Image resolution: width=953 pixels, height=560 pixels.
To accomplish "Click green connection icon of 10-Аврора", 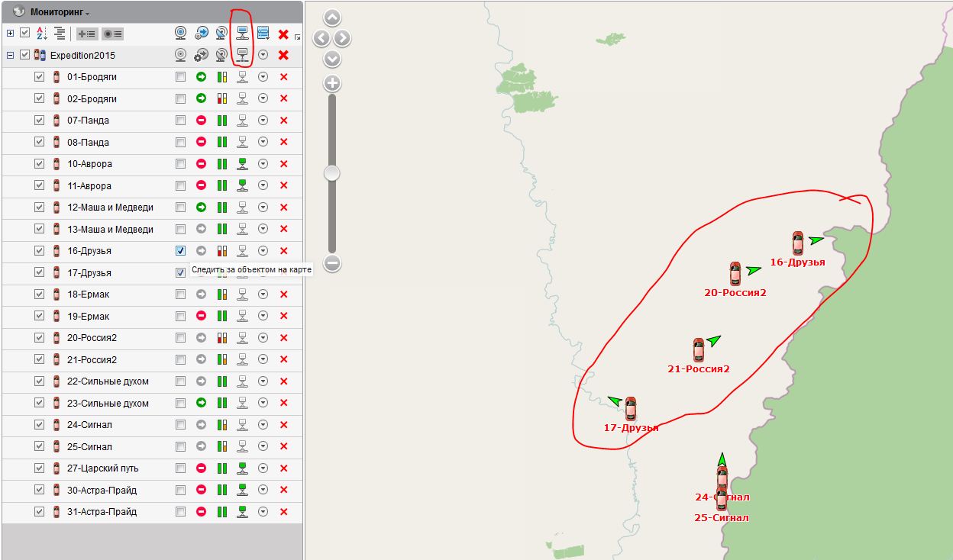I will (243, 163).
